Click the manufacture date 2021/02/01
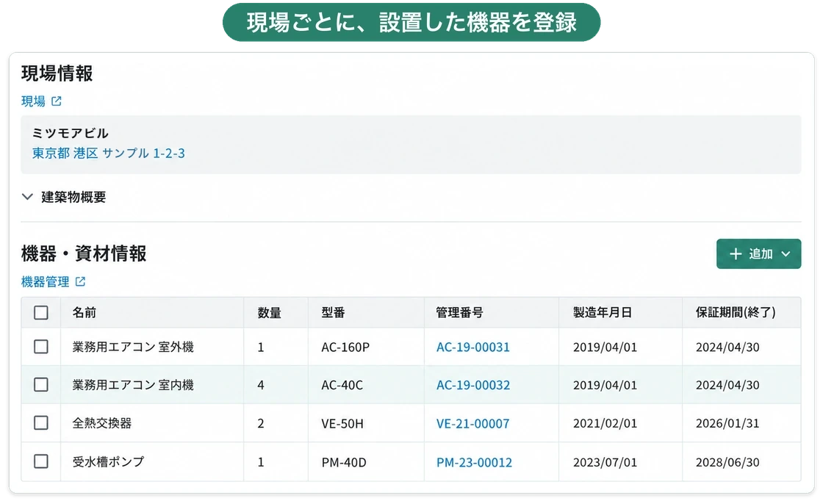This screenshot has height=504, width=823. click(x=605, y=423)
